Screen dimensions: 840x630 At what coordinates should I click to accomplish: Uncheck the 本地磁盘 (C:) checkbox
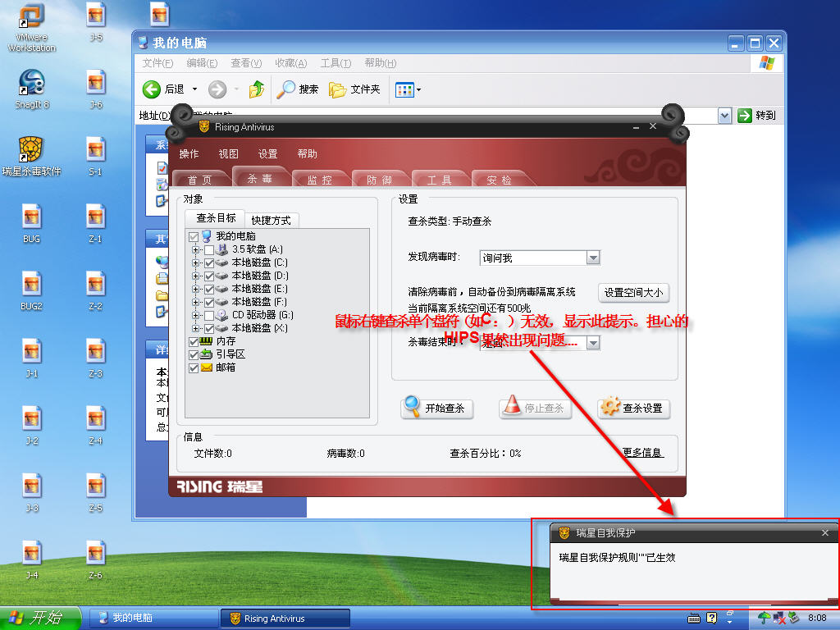coord(209,263)
